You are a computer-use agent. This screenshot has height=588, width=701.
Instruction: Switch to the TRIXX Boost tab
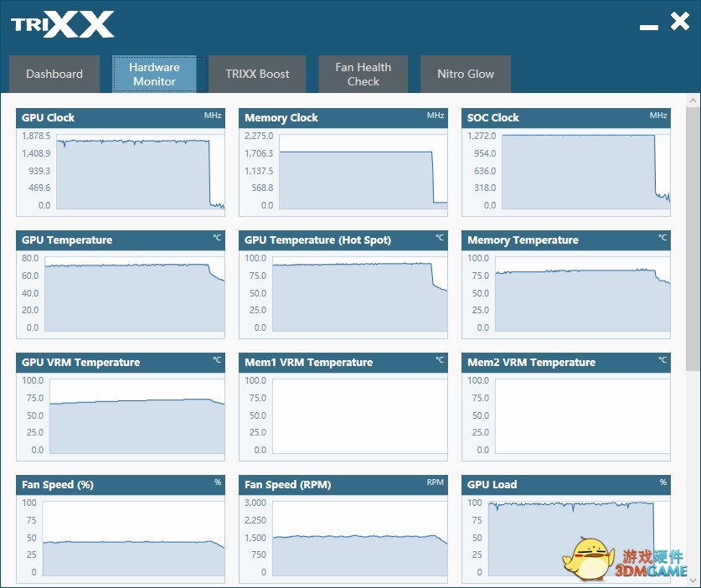(x=257, y=74)
